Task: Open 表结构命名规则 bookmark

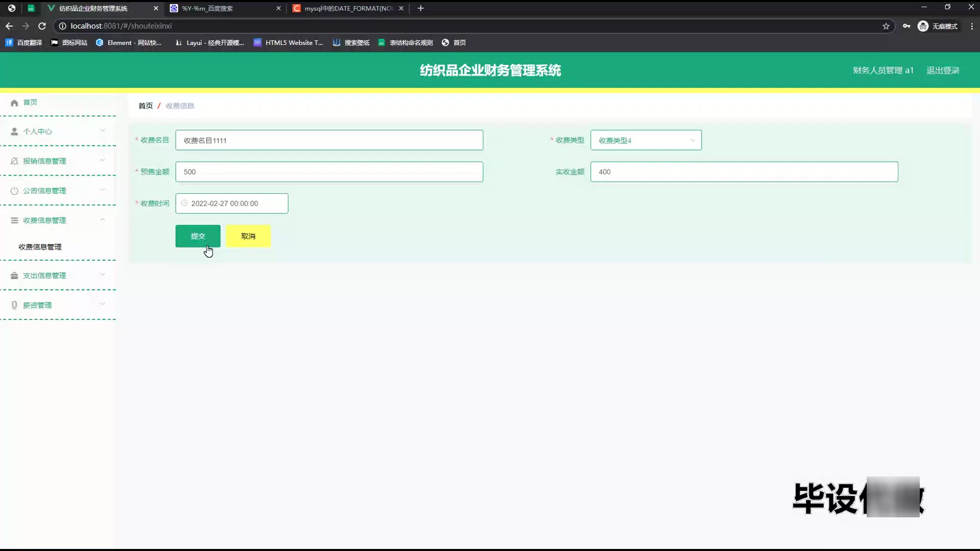Action: coord(406,43)
